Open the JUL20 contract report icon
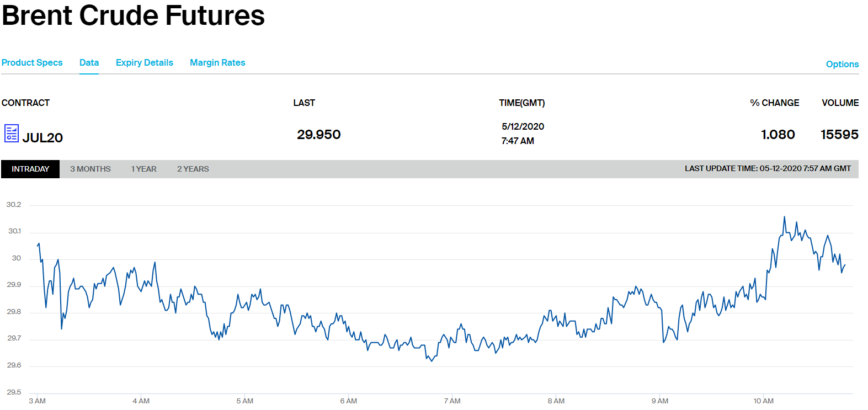 click(x=12, y=134)
